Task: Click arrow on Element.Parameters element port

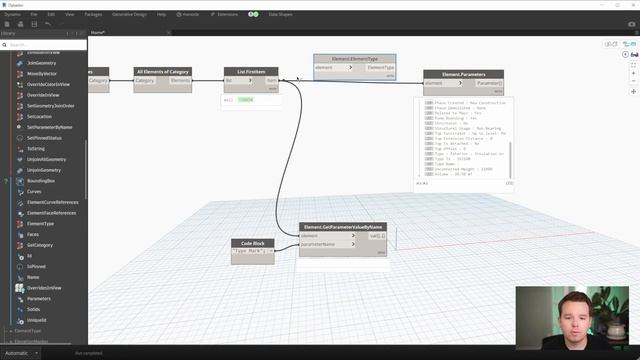Action: pos(460,83)
